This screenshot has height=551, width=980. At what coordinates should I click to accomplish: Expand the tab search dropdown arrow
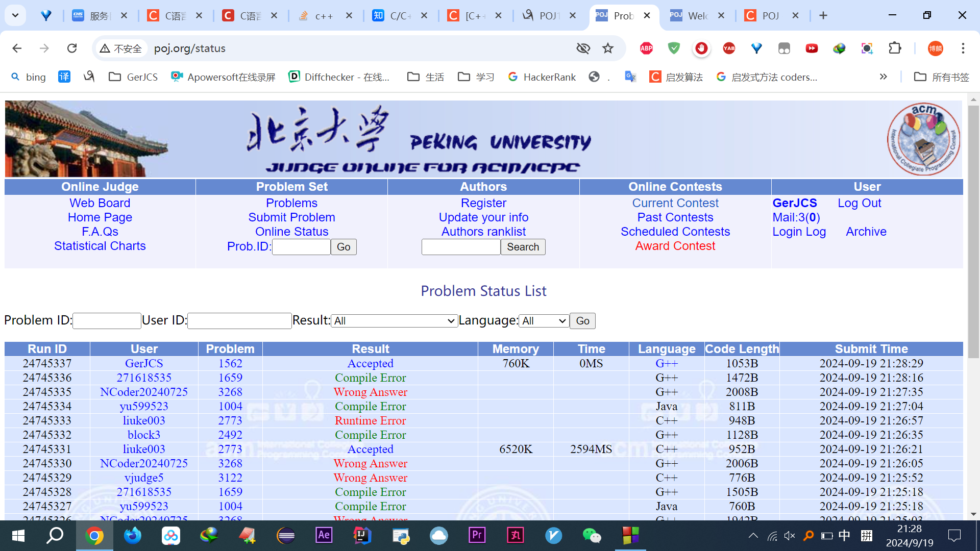(15, 15)
